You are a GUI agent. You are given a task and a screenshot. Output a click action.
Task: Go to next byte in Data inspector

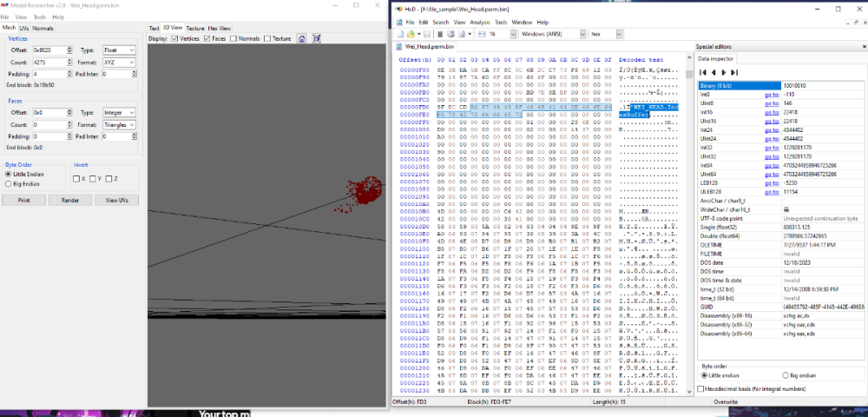click(722, 72)
